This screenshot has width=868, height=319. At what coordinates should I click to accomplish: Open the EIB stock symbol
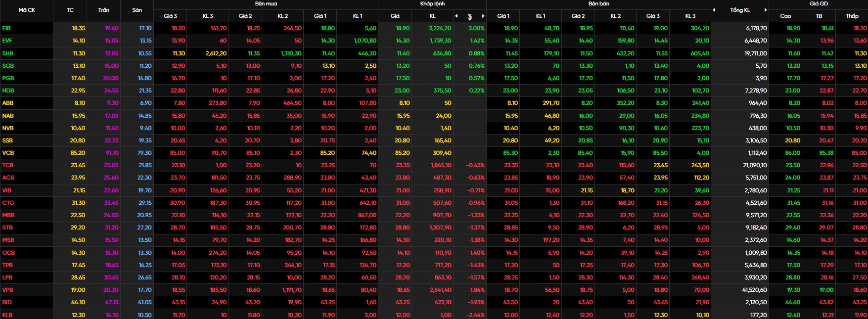tap(6, 28)
